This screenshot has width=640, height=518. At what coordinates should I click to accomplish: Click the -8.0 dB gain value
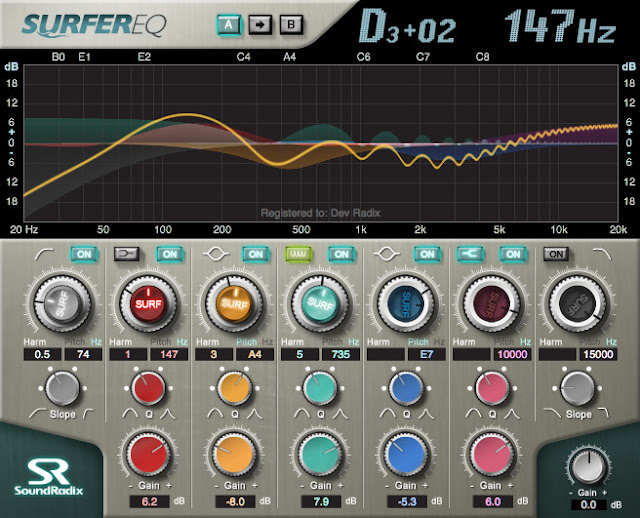click(235, 501)
